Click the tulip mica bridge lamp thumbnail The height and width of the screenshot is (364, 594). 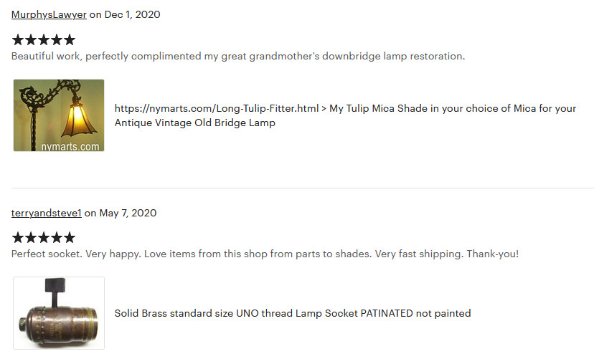click(x=59, y=115)
